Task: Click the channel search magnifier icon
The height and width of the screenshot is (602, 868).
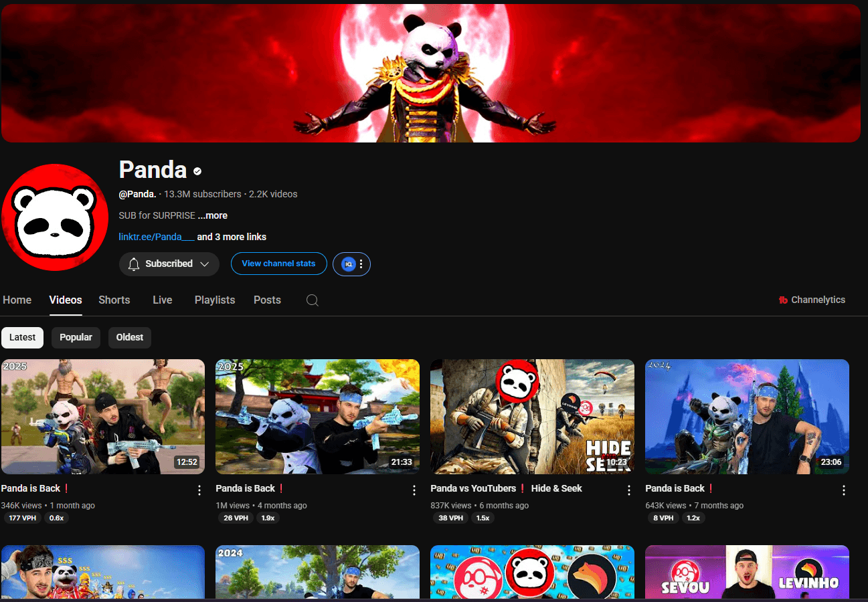Action: (x=313, y=300)
